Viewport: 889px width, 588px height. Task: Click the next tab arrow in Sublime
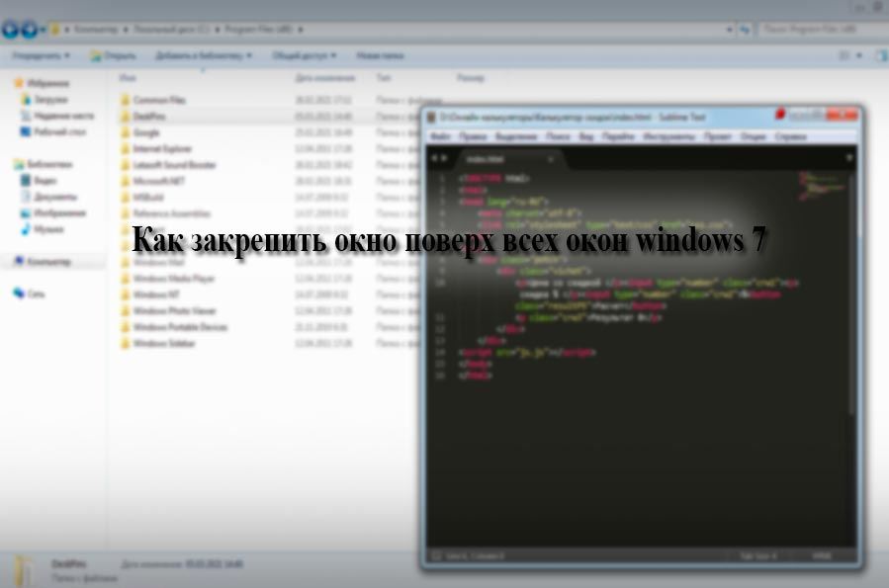point(444,159)
